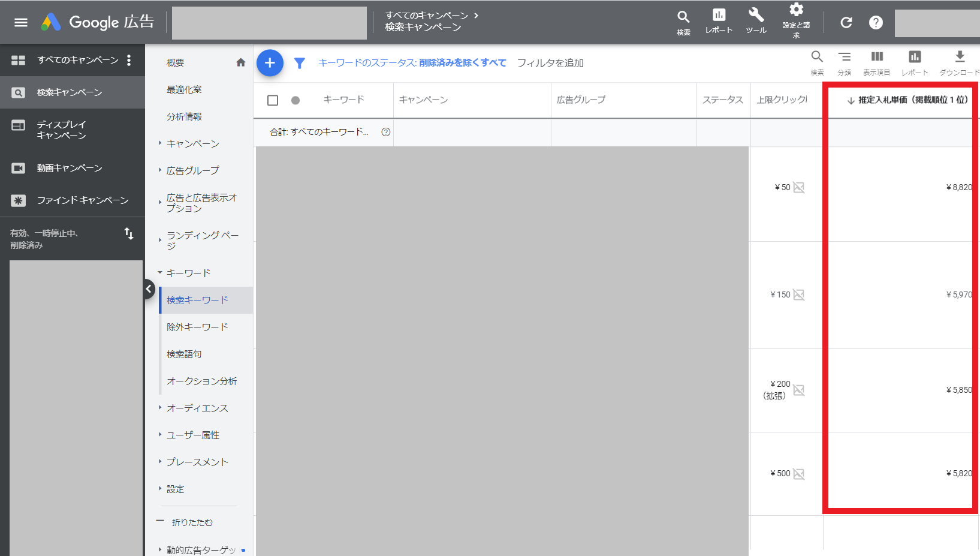Expand the オーディエンス nav section
980x556 pixels.
(x=160, y=407)
